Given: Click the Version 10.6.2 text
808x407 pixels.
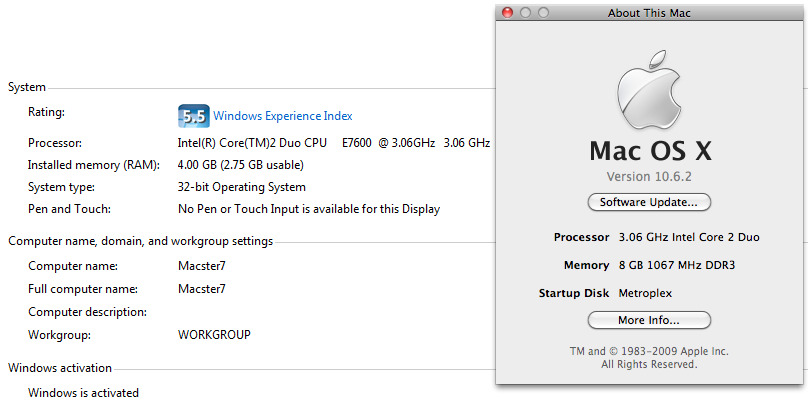Looking at the screenshot, I should 649,177.
